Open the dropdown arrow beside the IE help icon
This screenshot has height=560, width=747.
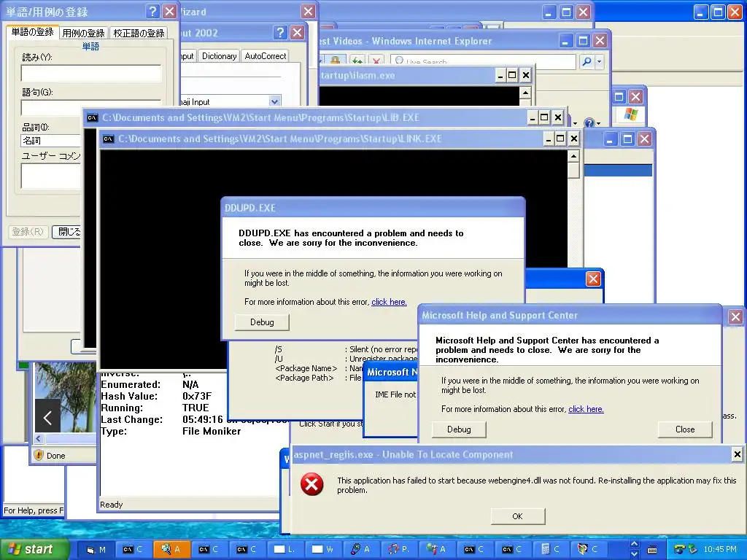(x=598, y=124)
